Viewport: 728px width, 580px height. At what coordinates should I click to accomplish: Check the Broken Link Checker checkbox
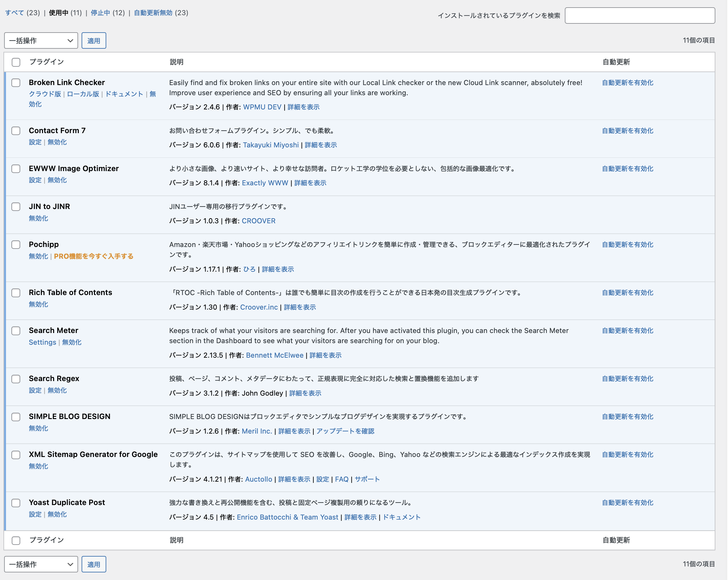(x=16, y=83)
